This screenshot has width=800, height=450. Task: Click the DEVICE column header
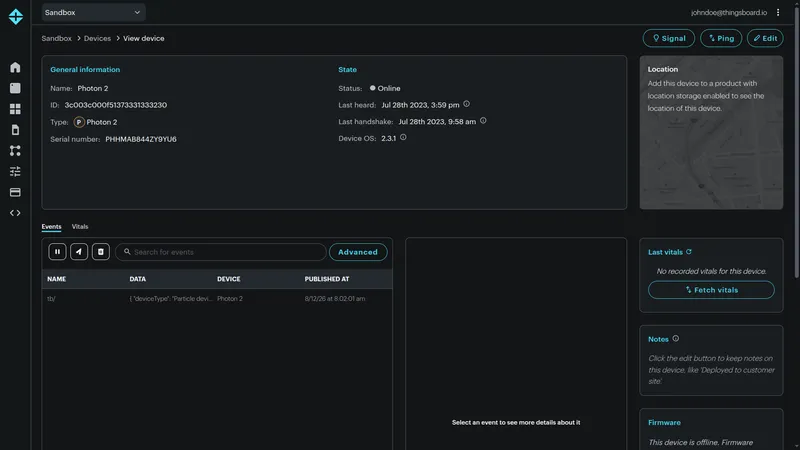click(x=229, y=279)
